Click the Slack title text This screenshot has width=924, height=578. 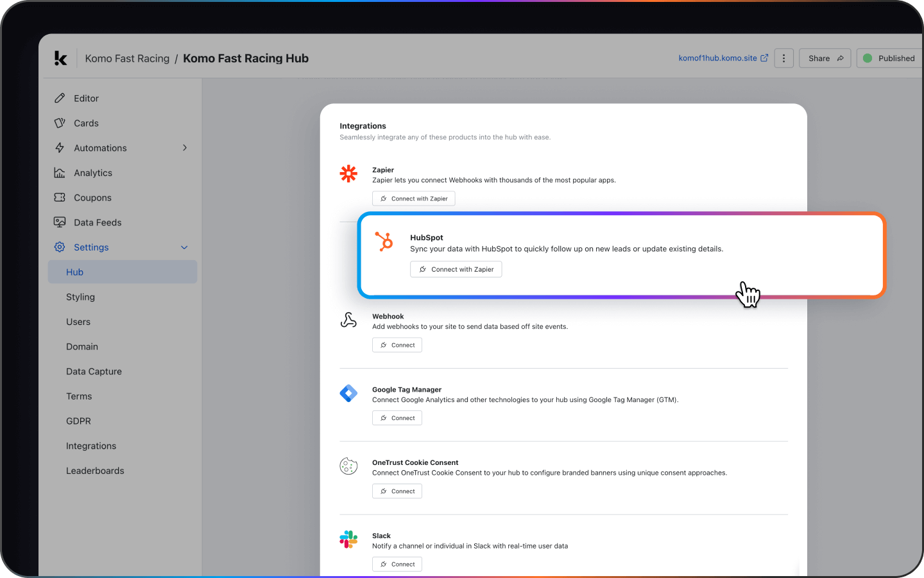click(x=381, y=536)
